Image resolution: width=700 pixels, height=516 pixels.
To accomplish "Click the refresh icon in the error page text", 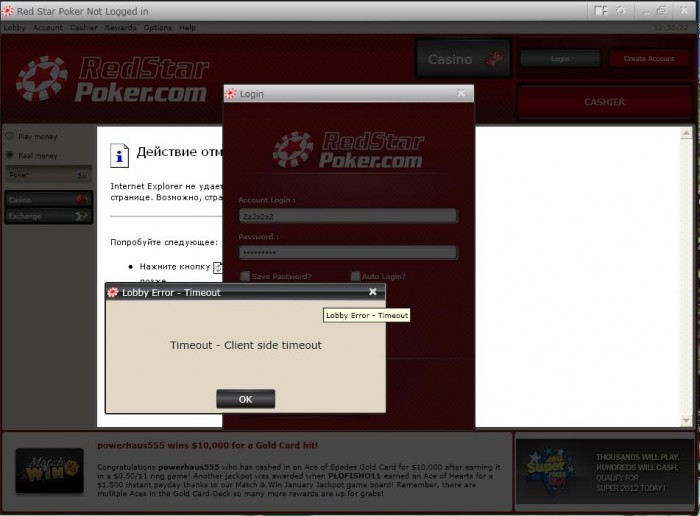I will [218, 267].
